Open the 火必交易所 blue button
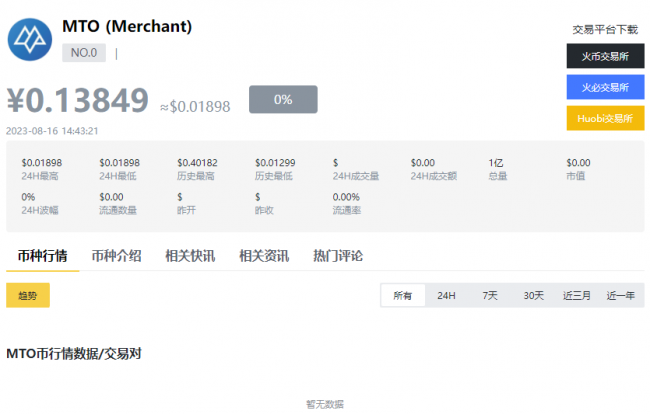This screenshot has width=650, height=414. point(605,87)
